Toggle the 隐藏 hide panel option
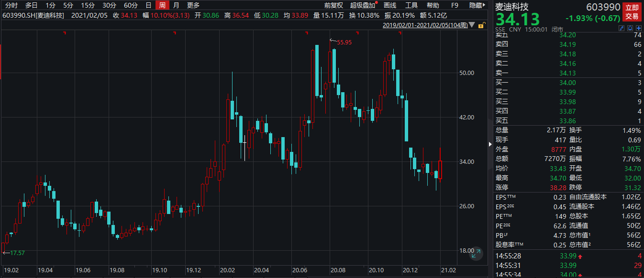The height and width of the screenshot is (278, 644). click(x=475, y=5)
